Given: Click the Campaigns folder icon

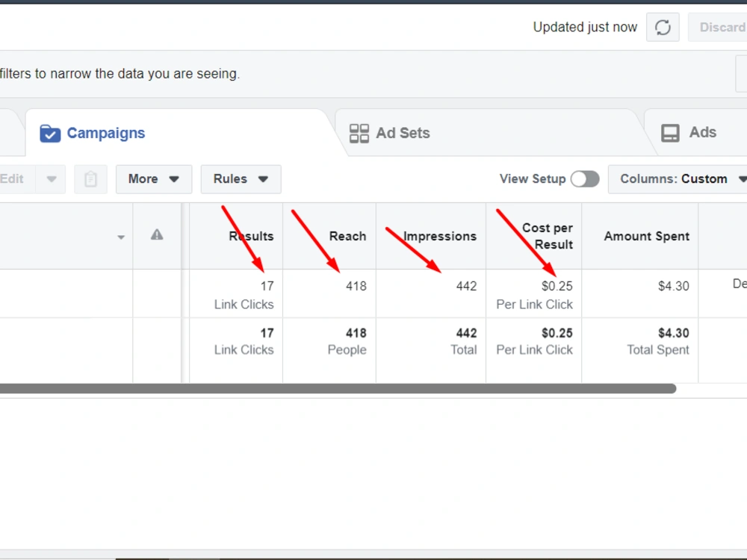Looking at the screenshot, I should tap(50, 134).
